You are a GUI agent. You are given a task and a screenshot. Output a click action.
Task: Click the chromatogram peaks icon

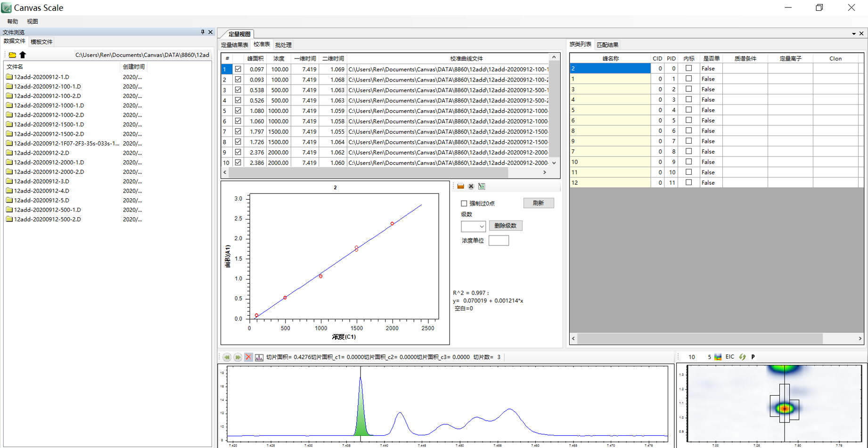pos(259,357)
